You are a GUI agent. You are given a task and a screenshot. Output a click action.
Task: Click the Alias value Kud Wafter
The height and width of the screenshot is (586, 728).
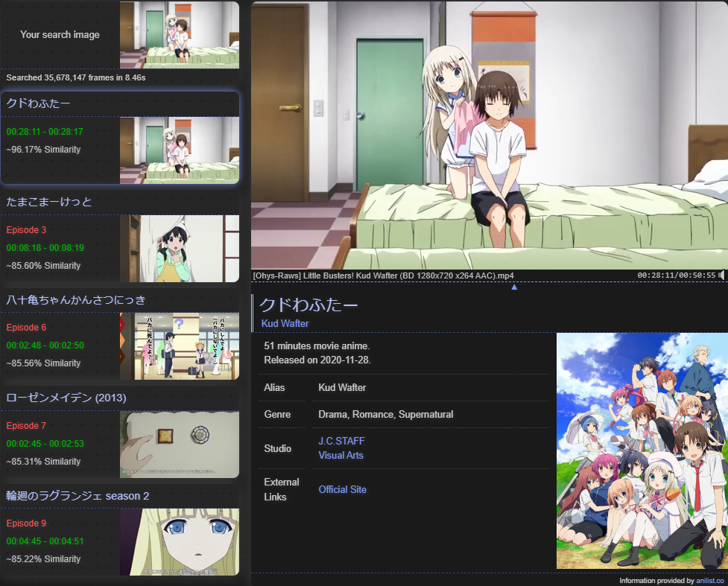tap(342, 387)
